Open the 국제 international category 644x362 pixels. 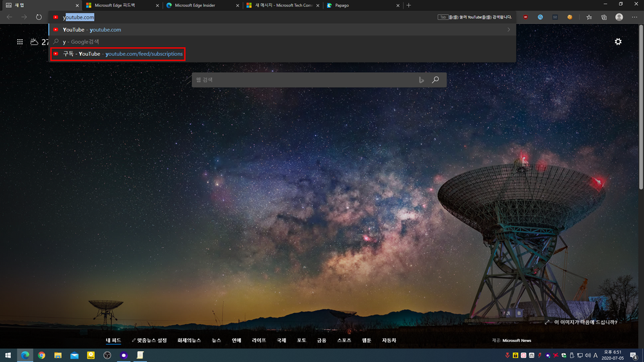281,340
